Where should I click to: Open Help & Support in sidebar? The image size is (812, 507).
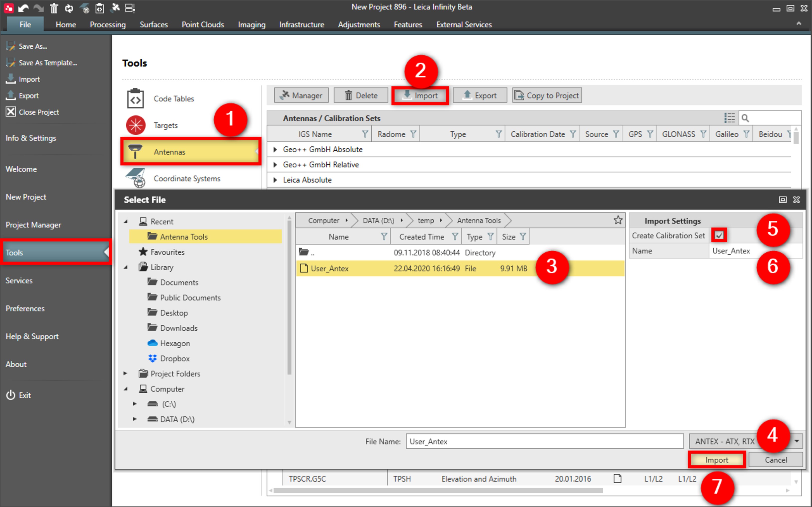pos(32,336)
